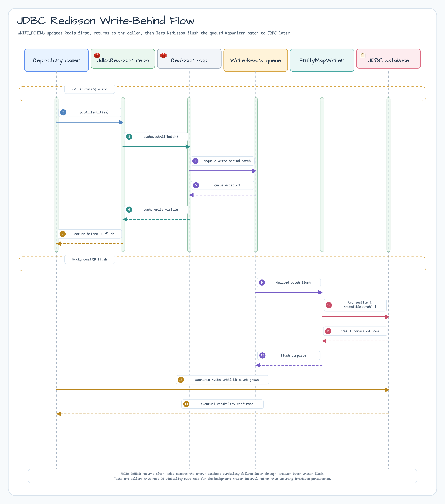This screenshot has width=445, height=504.
Task: Click step badge 14 beside eventual visibility confirmed
Action: [x=186, y=404]
